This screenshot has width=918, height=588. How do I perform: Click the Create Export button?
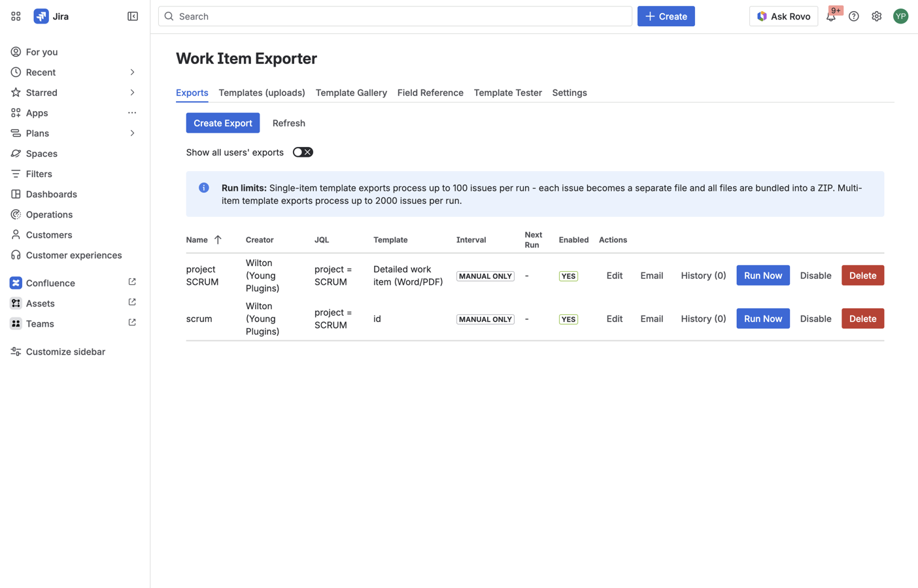click(222, 123)
